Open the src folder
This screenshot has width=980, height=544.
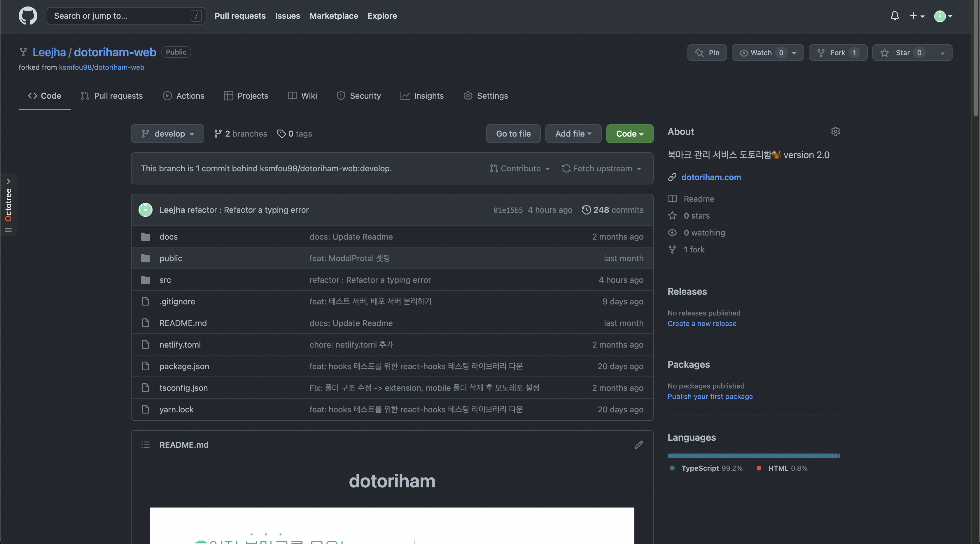165,280
